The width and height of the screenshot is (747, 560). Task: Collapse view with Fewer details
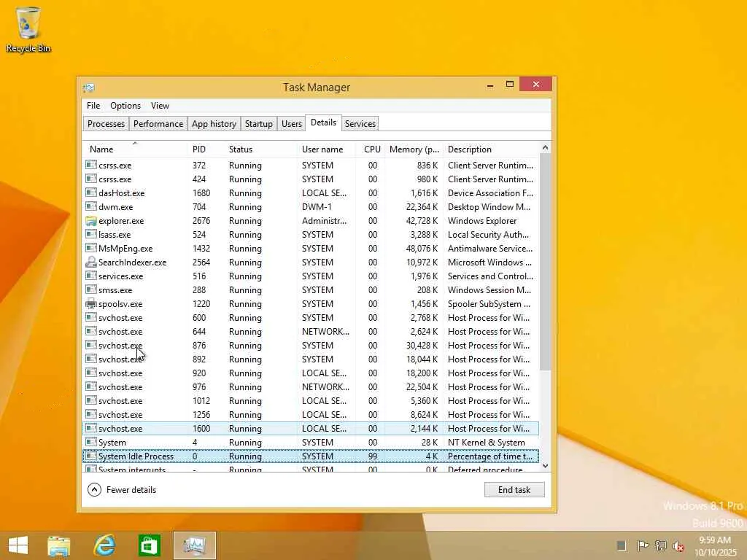coord(122,489)
